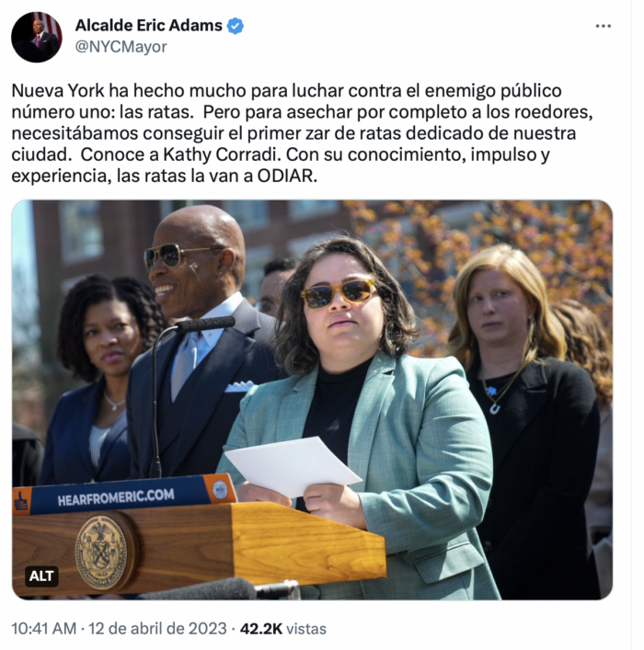The image size is (644, 650).
Task: Click the word ODIAR in the tweet
Action: tap(287, 176)
